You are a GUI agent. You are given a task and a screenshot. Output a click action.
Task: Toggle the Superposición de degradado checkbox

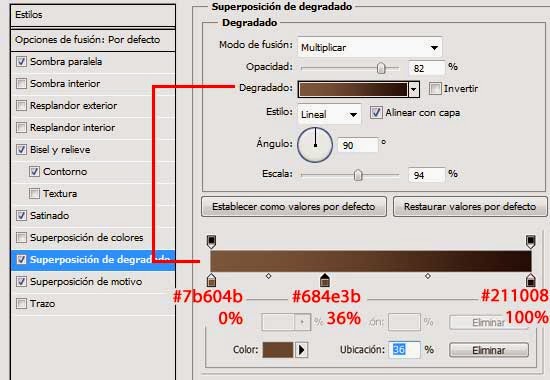click(x=21, y=260)
